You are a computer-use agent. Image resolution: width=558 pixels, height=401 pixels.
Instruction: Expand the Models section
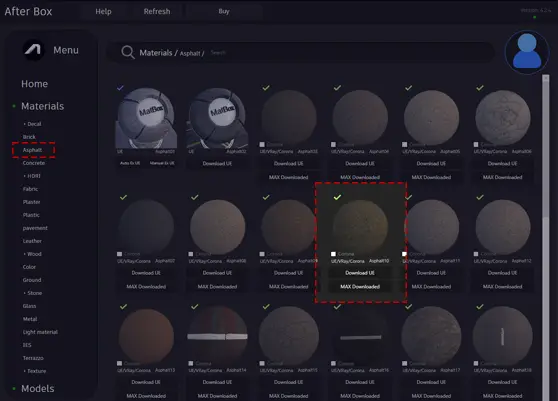[x=37, y=389]
